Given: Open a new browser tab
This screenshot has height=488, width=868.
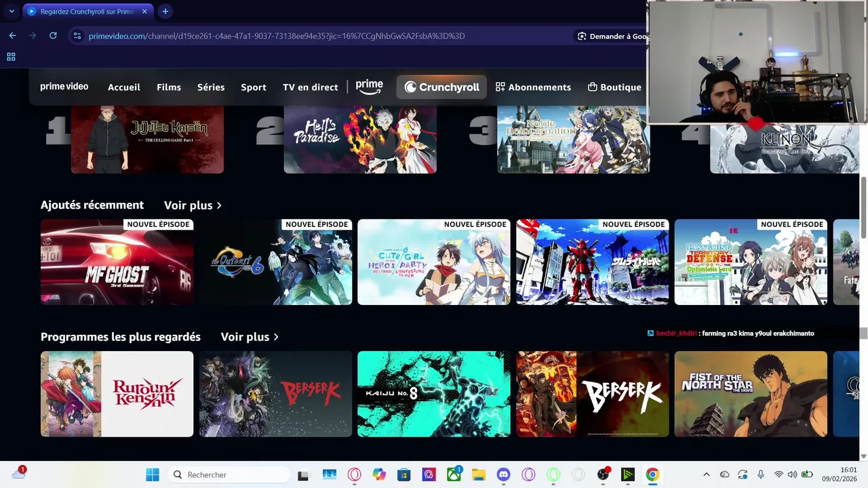Looking at the screenshot, I should pos(165,12).
